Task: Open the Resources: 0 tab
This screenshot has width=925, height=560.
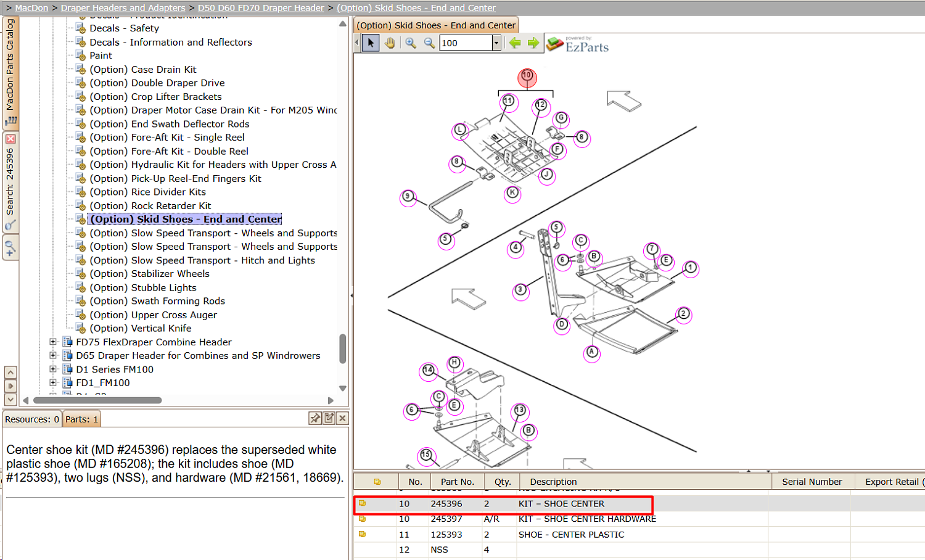Action: click(x=32, y=419)
